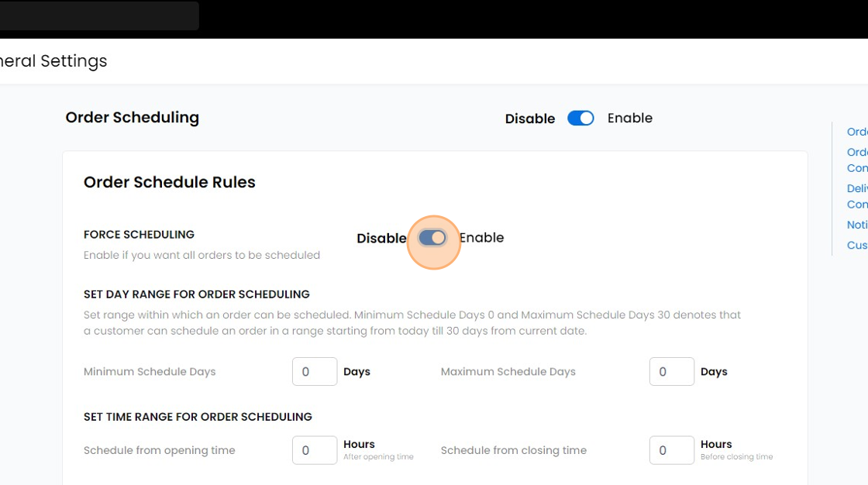Open the first Order link in right sidebar
Image resolution: width=868 pixels, height=485 pixels.
[856, 132]
